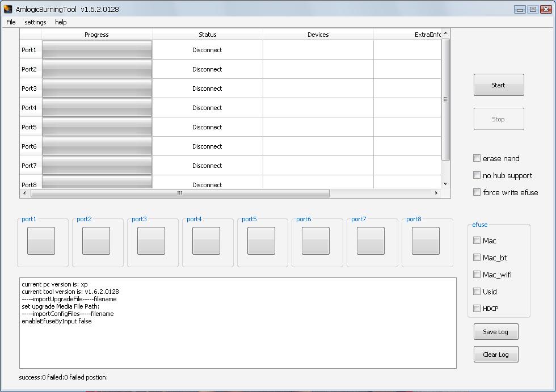Select the port6 indicator square
This screenshot has width=556, height=392.
tap(315, 241)
